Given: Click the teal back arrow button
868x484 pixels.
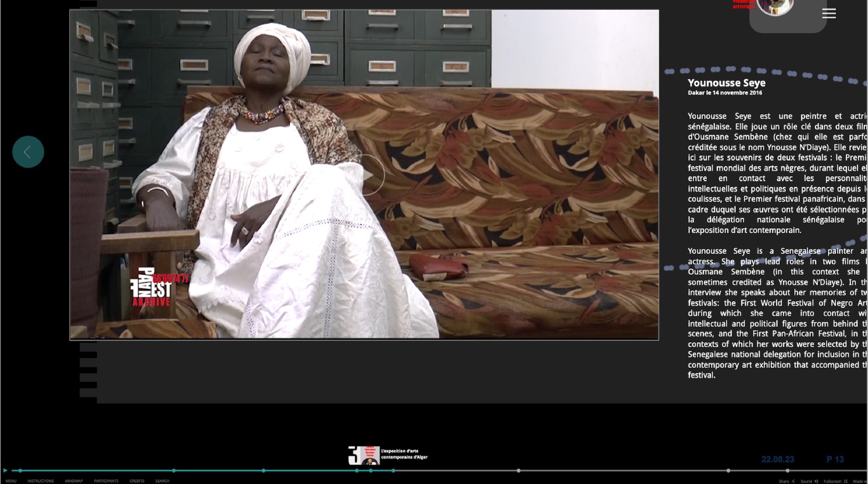Looking at the screenshot, I should pos(28,152).
